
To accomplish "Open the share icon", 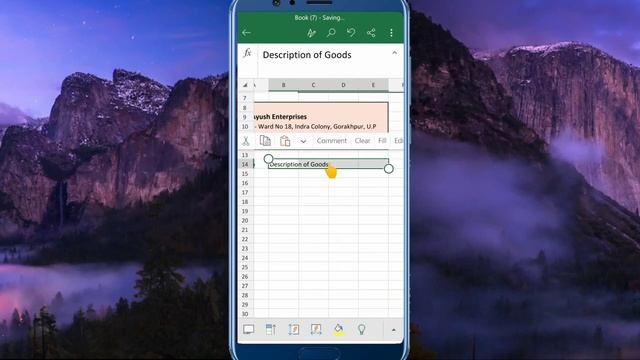I will [371, 33].
